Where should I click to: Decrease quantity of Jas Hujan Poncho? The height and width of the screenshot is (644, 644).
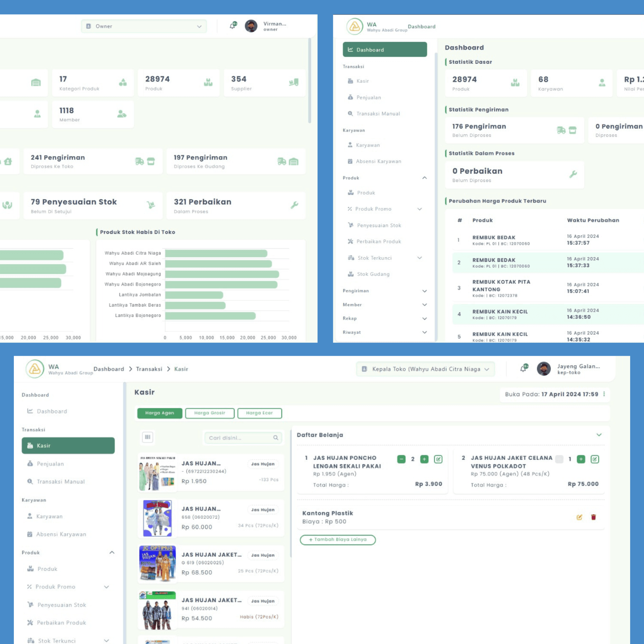pyautogui.click(x=401, y=459)
